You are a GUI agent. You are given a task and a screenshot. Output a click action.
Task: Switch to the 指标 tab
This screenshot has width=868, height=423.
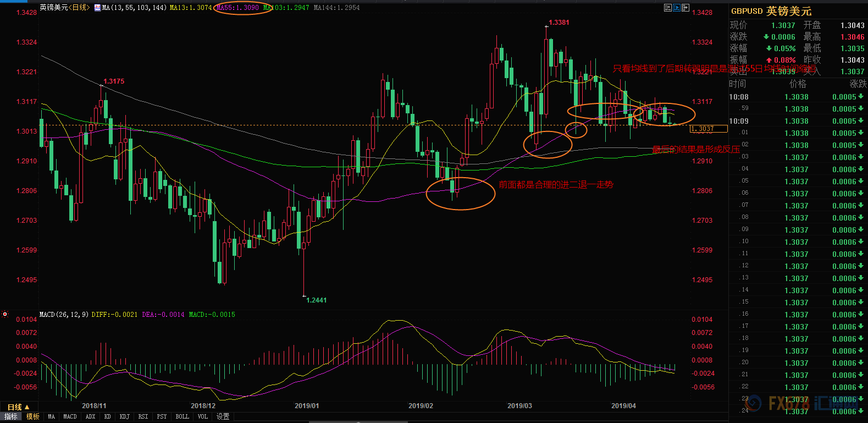pos(11,417)
